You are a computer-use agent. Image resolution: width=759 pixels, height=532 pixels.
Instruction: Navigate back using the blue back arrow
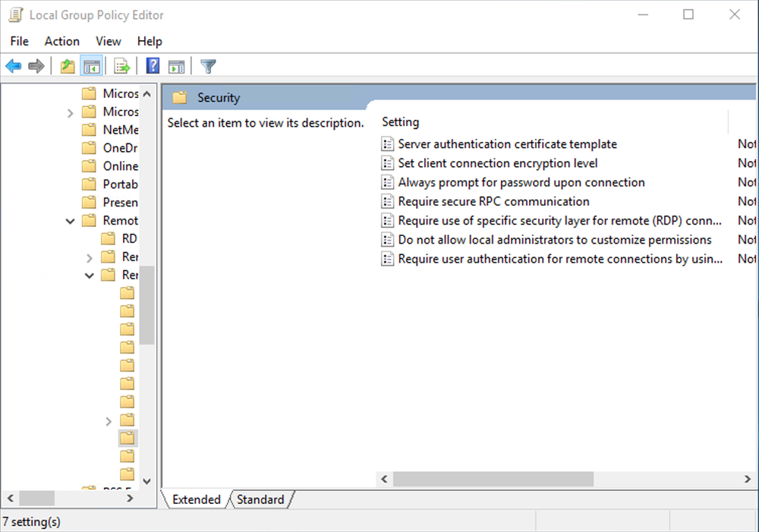click(13, 65)
